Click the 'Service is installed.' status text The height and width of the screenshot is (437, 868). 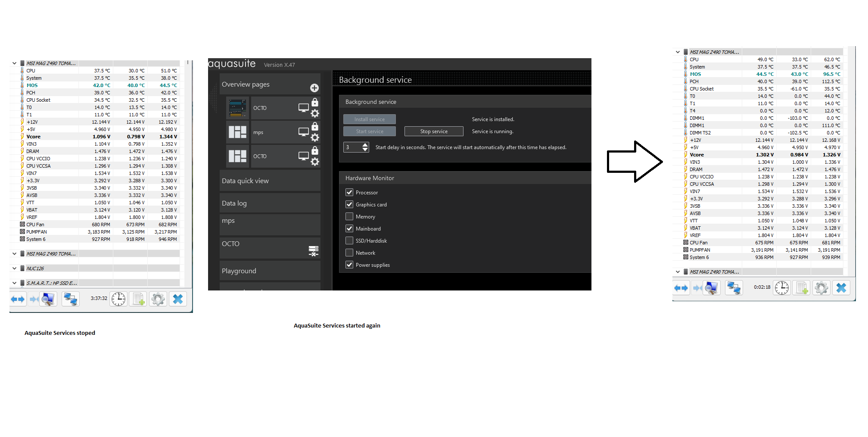[493, 119]
